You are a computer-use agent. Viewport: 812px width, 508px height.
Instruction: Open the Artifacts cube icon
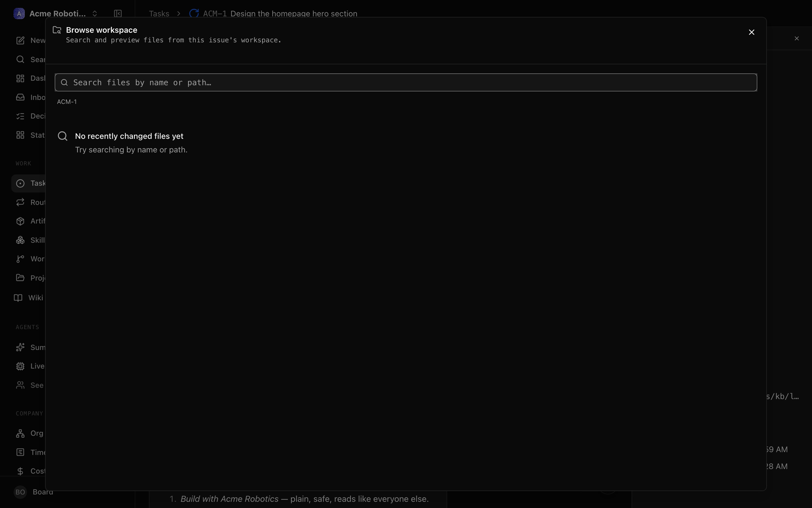pos(20,221)
